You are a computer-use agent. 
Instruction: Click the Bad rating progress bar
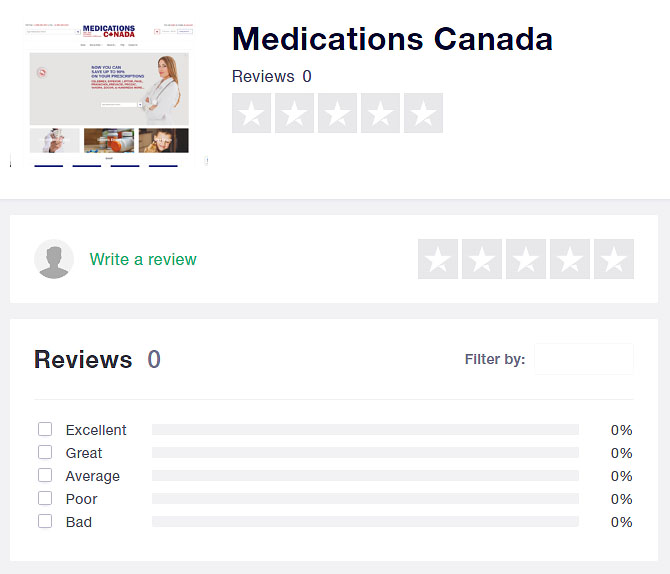(x=365, y=522)
